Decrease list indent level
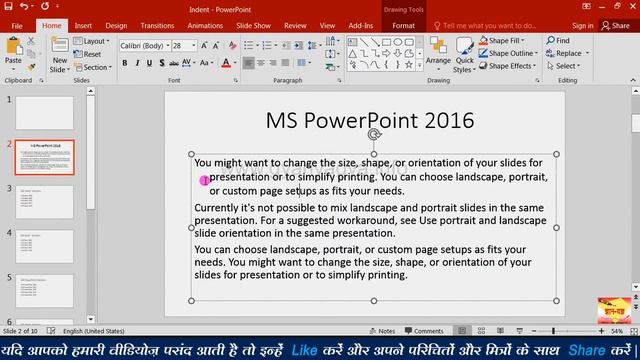This screenshot has height=360, width=640. (286, 46)
